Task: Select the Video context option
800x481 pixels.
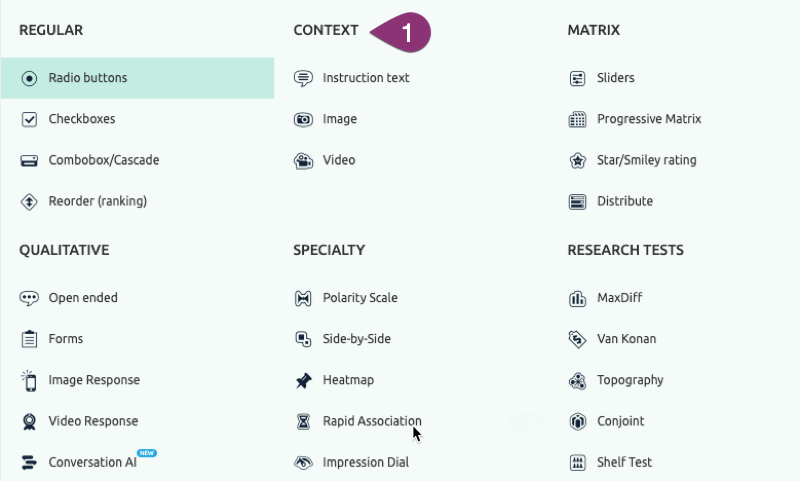Action: (338, 160)
